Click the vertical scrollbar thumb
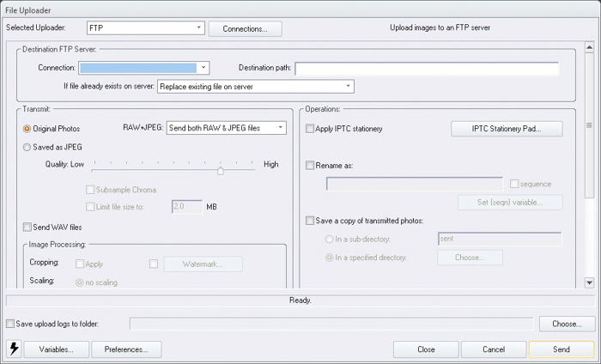Image resolution: width=601 pixels, height=364 pixels. [590, 125]
